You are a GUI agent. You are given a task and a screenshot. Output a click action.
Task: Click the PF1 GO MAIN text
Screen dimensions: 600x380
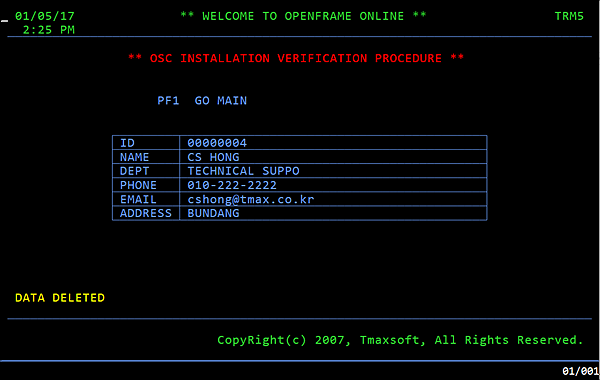click(x=202, y=101)
